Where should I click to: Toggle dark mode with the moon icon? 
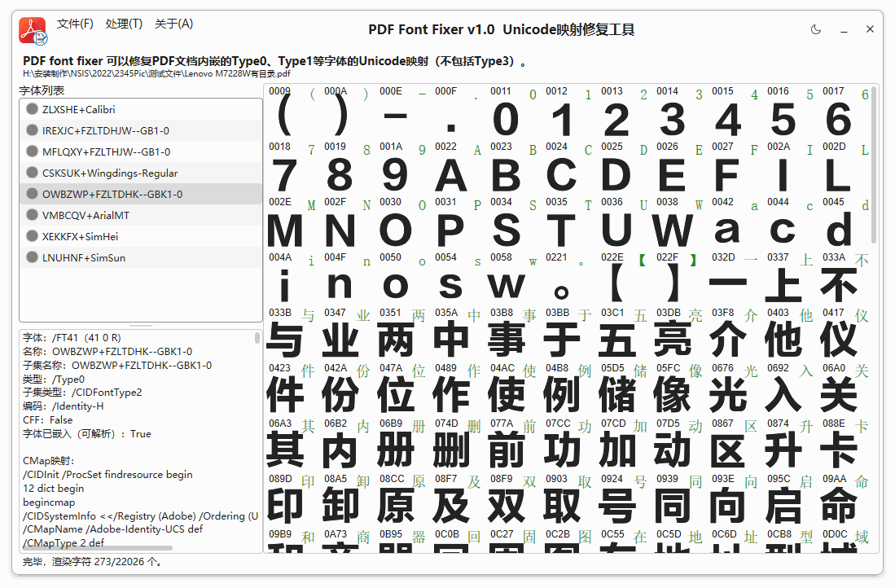(815, 29)
